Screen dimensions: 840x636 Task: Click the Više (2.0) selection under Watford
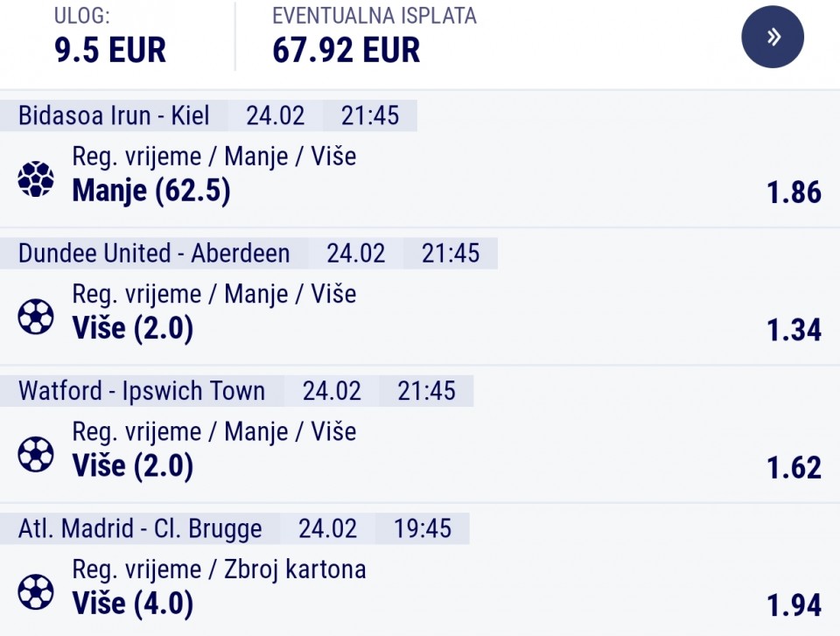coord(132,466)
